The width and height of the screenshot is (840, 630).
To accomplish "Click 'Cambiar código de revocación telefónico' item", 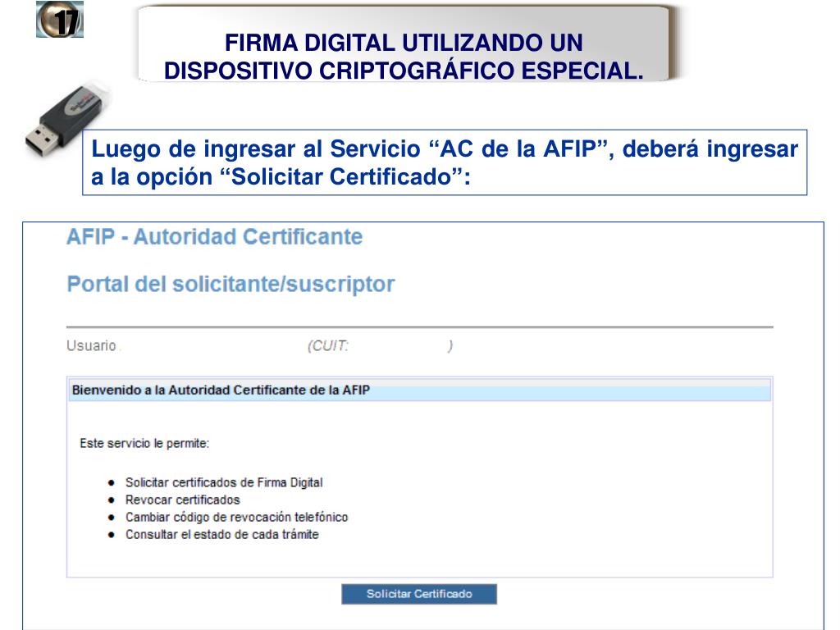I will click(x=237, y=517).
